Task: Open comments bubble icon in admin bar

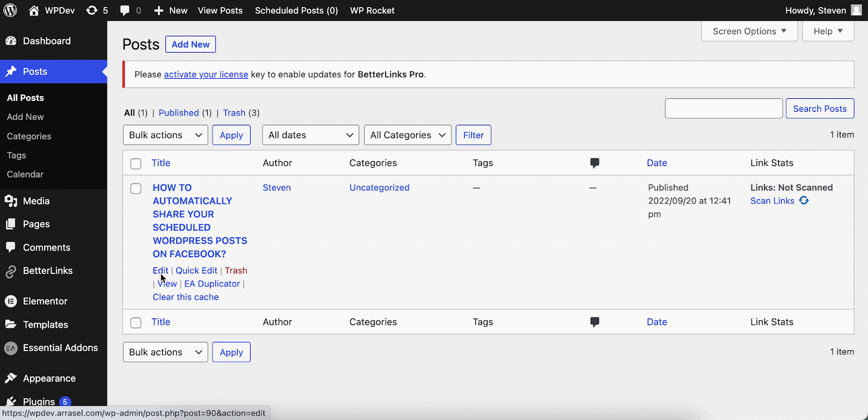Action: tap(125, 10)
